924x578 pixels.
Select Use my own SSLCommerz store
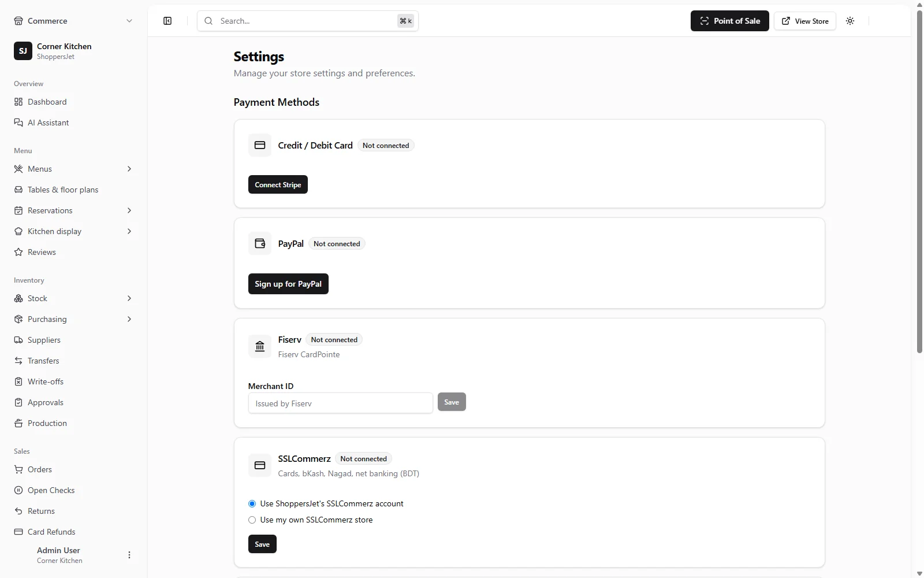click(x=252, y=520)
